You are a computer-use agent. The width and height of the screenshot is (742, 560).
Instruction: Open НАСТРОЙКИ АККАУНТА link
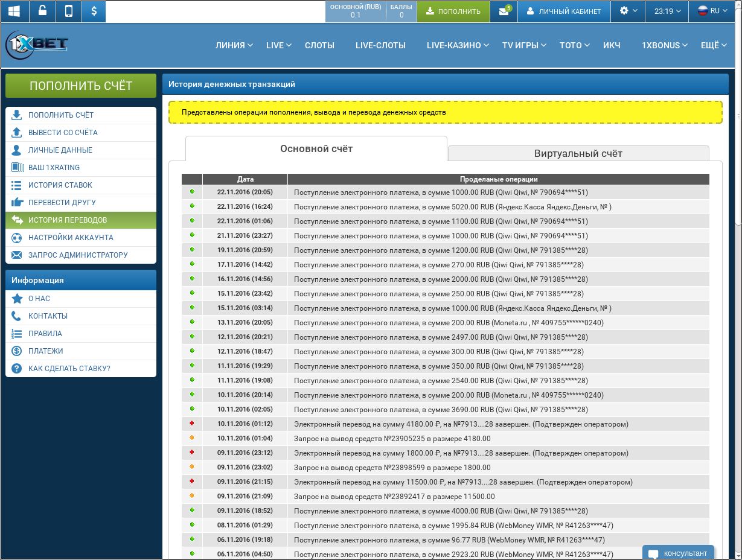[71, 237]
